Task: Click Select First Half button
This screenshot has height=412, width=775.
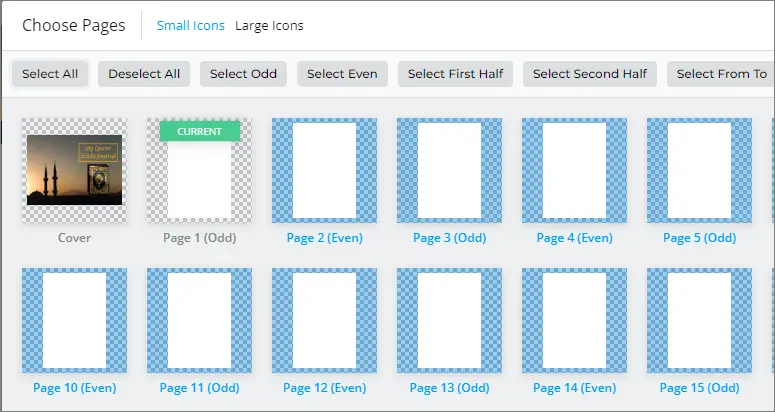Action: 455,74
